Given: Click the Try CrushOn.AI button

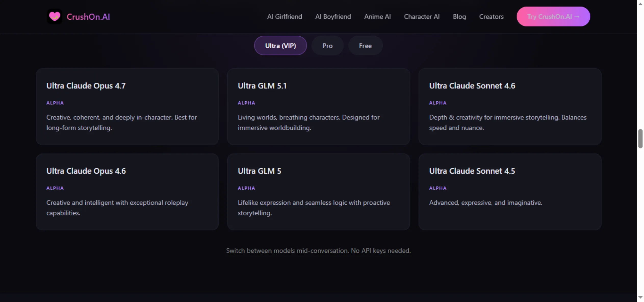Looking at the screenshot, I should (x=553, y=17).
